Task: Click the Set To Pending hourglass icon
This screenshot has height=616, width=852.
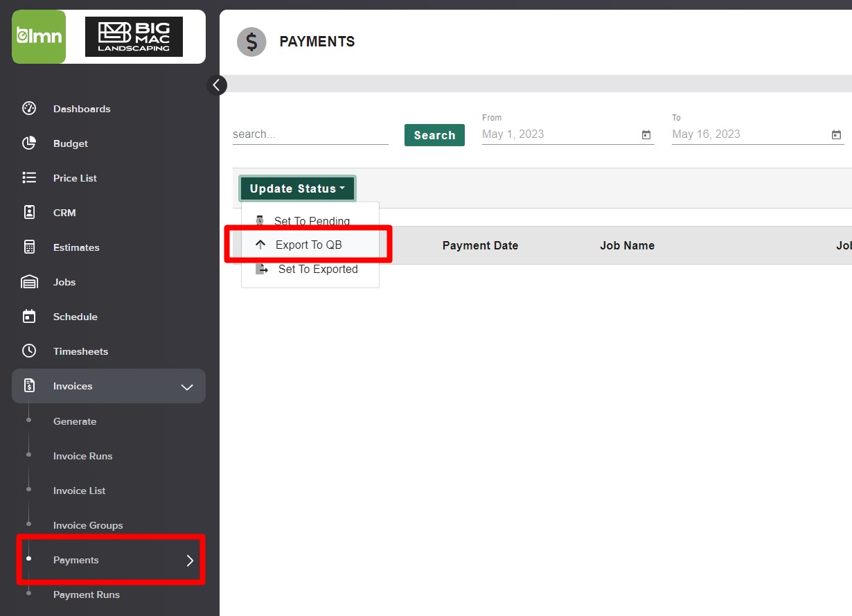Action: [260, 220]
